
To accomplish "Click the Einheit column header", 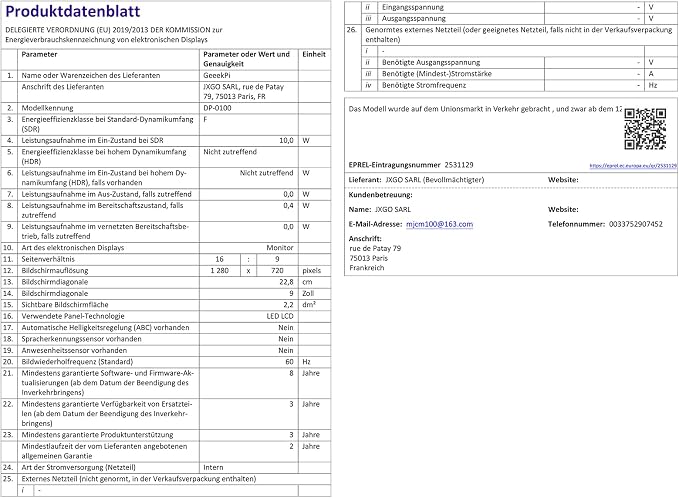I will tap(314, 54).
